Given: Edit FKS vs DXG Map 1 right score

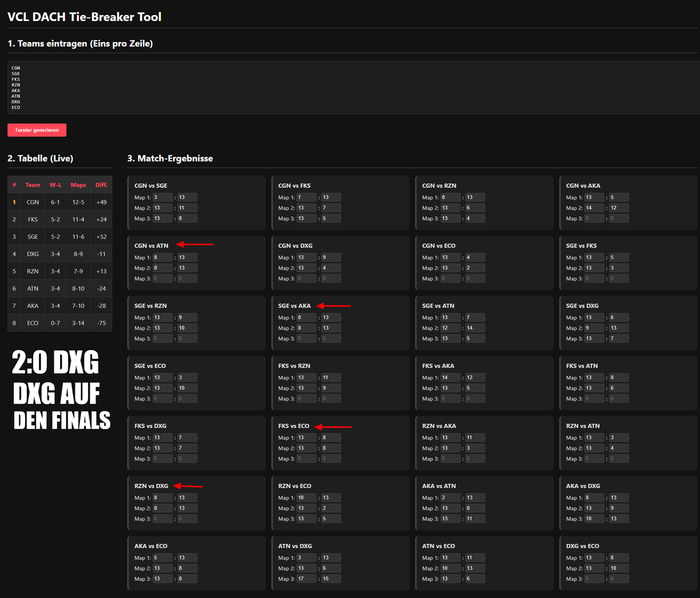Looking at the screenshot, I should (187, 438).
